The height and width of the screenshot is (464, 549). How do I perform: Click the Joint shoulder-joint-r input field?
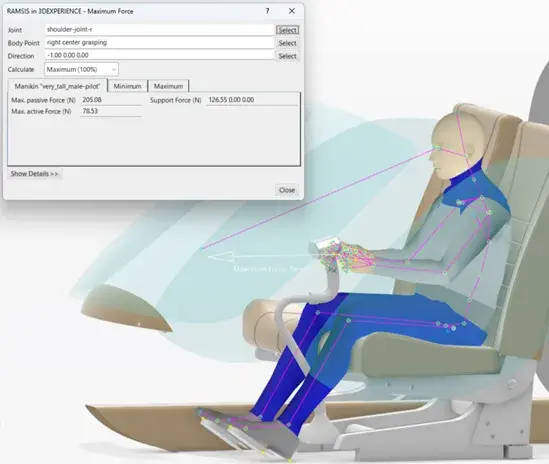tap(159, 30)
